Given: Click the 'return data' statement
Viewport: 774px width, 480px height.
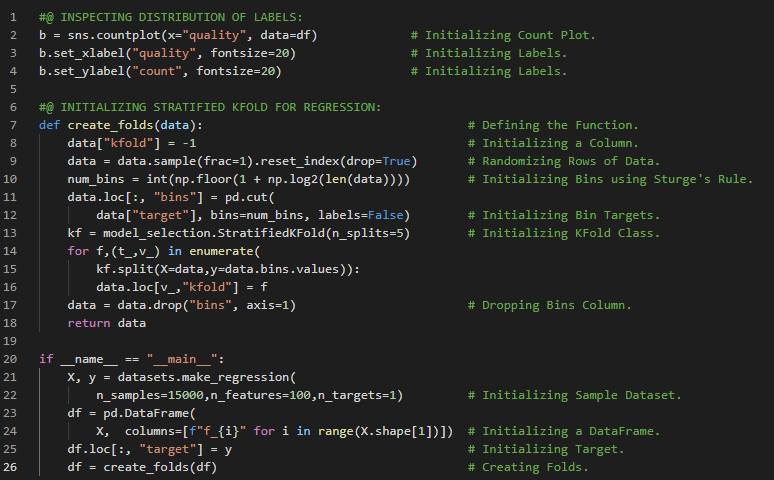Looking at the screenshot, I should tap(106, 323).
